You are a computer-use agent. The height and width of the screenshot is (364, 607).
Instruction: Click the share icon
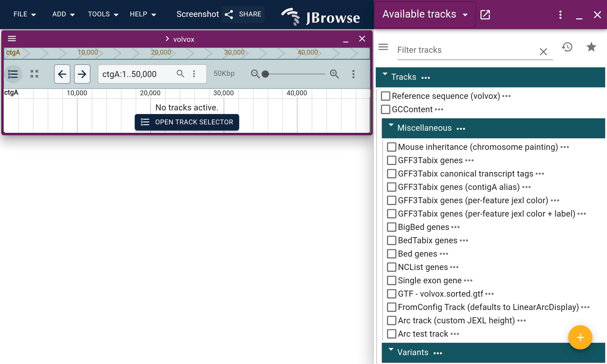click(229, 14)
